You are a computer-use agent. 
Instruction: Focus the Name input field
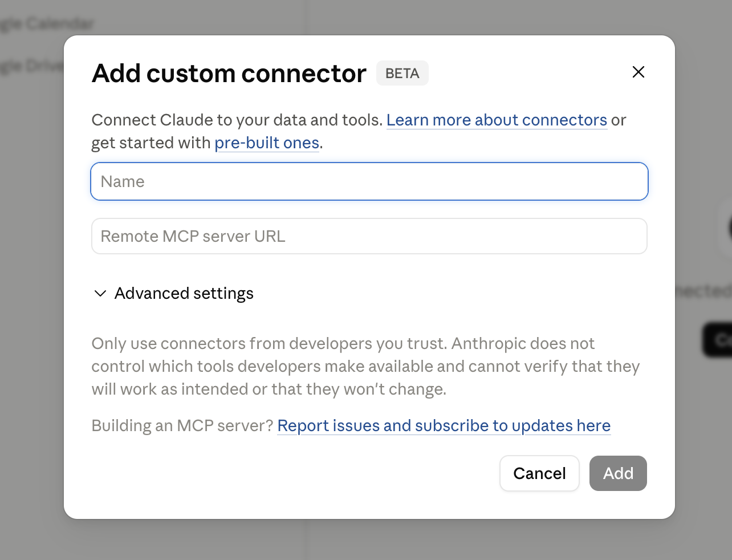click(369, 181)
